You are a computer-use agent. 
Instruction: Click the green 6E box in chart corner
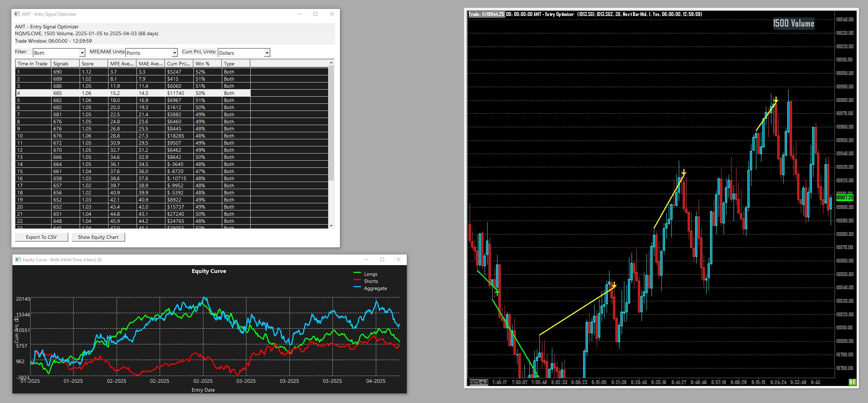852,382
